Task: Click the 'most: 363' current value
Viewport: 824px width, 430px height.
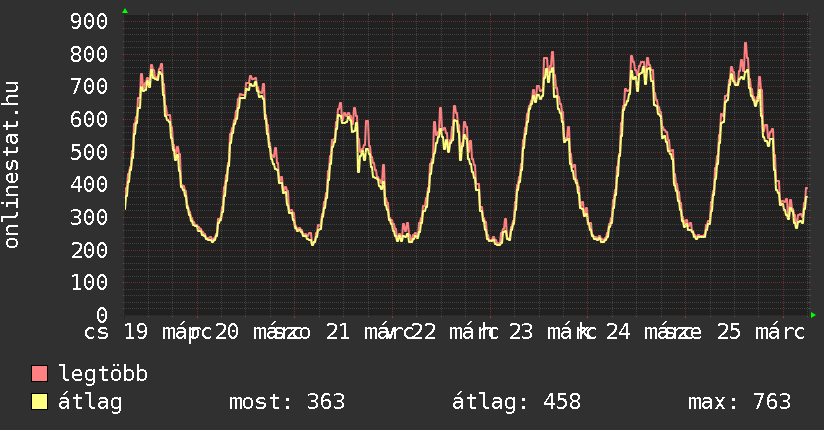Action: pos(287,402)
